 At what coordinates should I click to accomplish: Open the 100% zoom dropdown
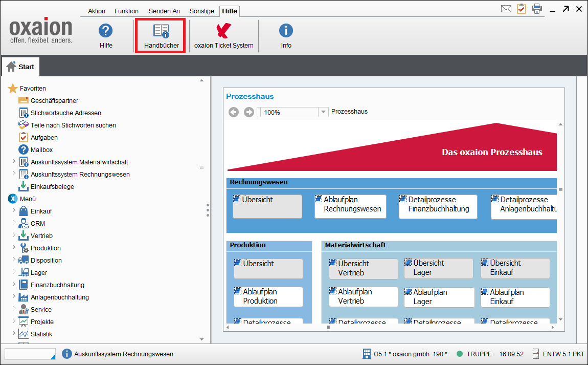tap(323, 112)
